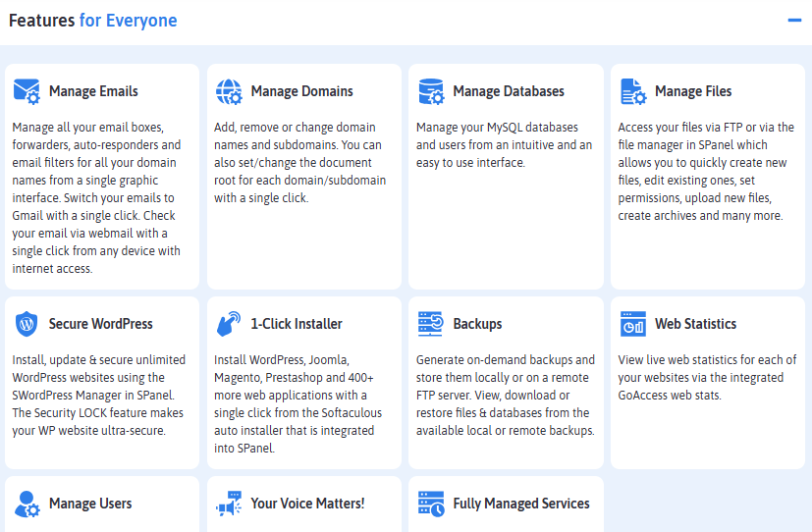
Task: Click the GoAccess web stats description
Action: click(707, 377)
